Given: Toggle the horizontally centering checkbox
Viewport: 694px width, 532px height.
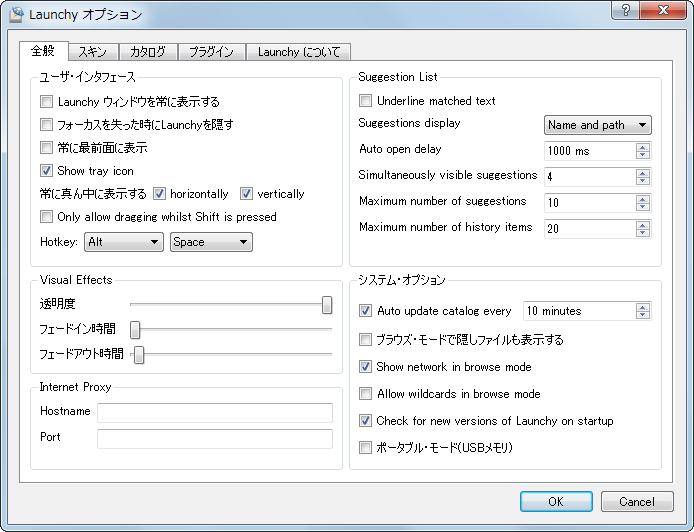Looking at the screenshot, I should (159, 194).
